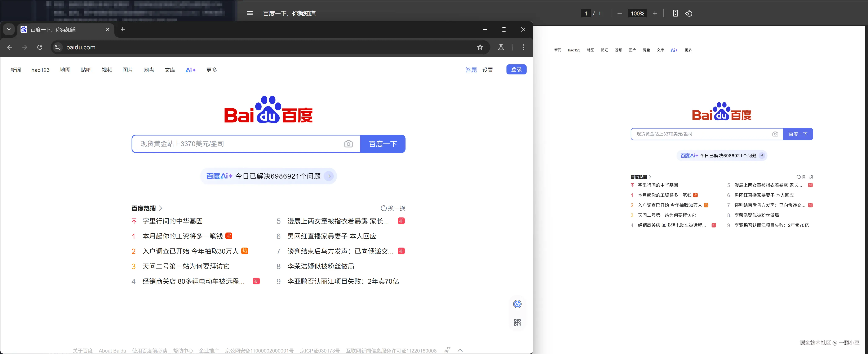The height and width of the screenshot is (354, 868).
Task: View site information icon next to baidu.com
Action: [58, 47]
